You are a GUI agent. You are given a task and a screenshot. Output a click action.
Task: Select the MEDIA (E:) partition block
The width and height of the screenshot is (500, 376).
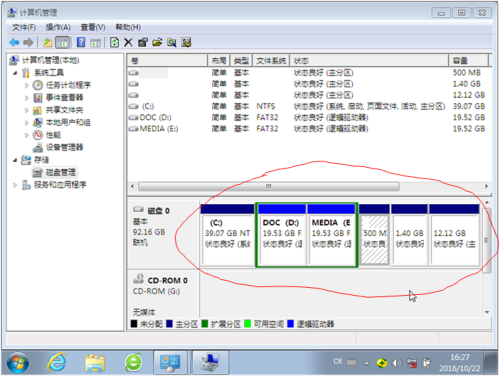coord(331,235)
